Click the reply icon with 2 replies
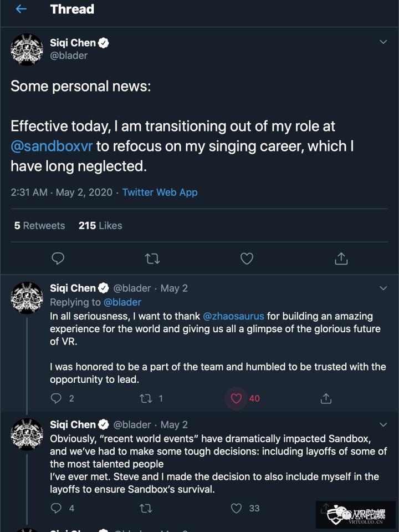Screen dimensions: 399x532 click(56, 398)
